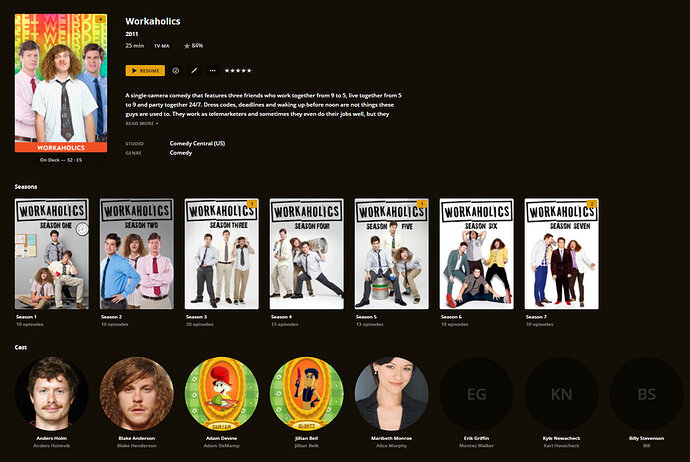The width and height of the screenshot is (690, 462).
Task: Click the play triangle on the Resume button
Action: tap(134, 71)
